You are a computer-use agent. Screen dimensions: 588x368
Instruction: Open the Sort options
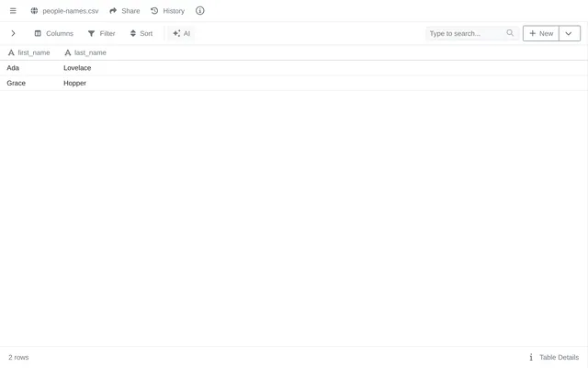pos(141,33)
